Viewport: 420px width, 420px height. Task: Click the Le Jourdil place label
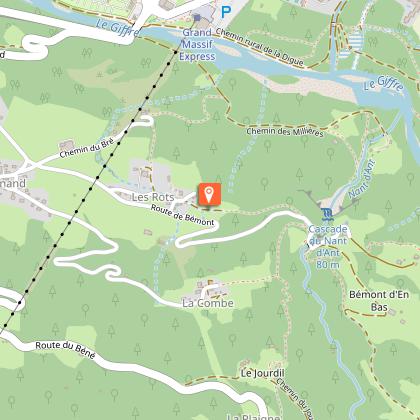click(x=262, y=373)
